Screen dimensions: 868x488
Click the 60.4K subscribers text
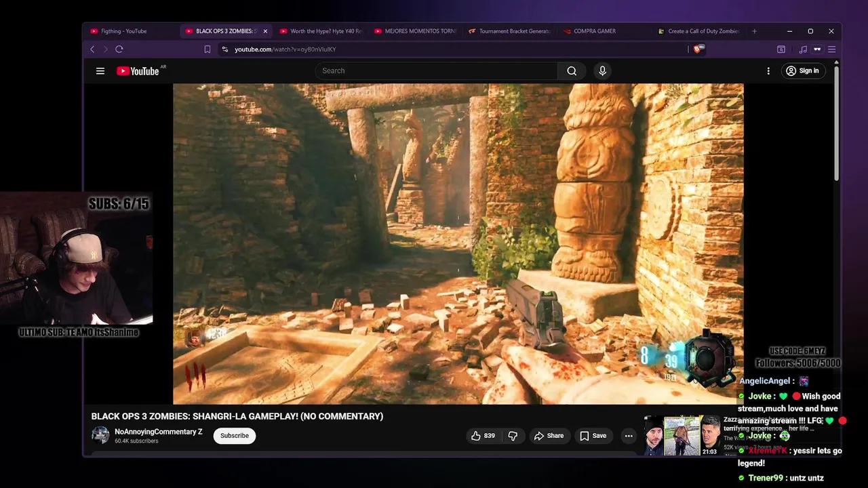point(136,441)
